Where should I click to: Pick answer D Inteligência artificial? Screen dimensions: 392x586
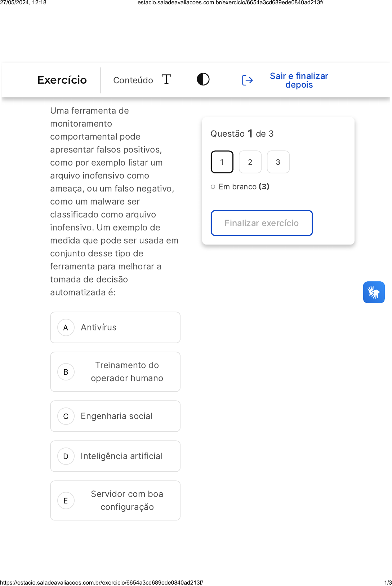[x=115, y=456]
